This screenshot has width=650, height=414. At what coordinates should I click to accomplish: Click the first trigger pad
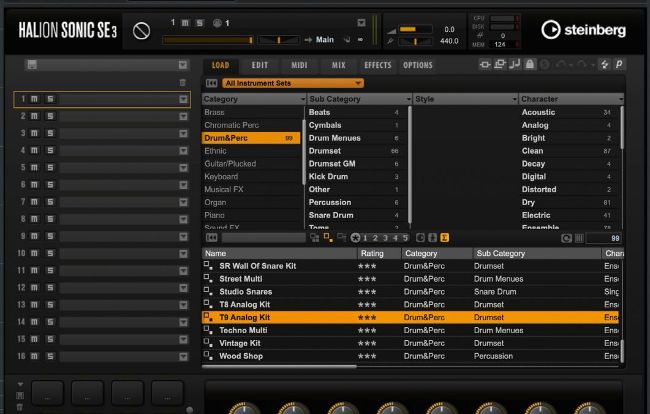pyautogui.click(x=48, y=392)
